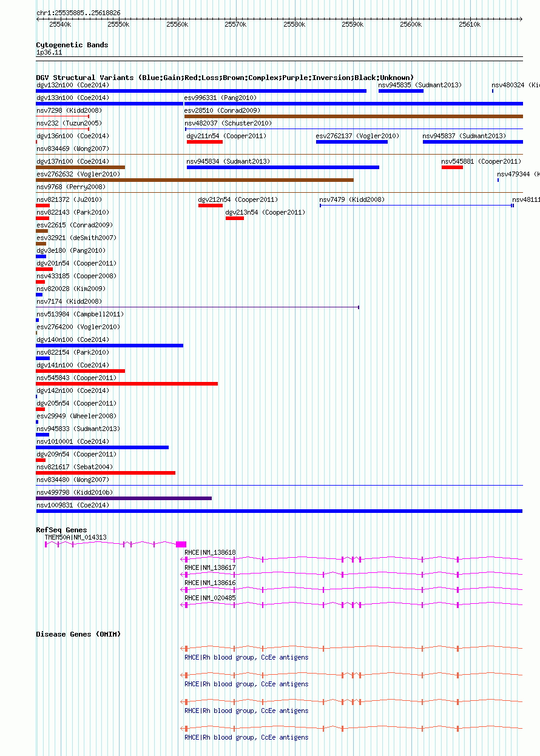Click the Cytogenetic Bands track title

click(x=72, y=45)
